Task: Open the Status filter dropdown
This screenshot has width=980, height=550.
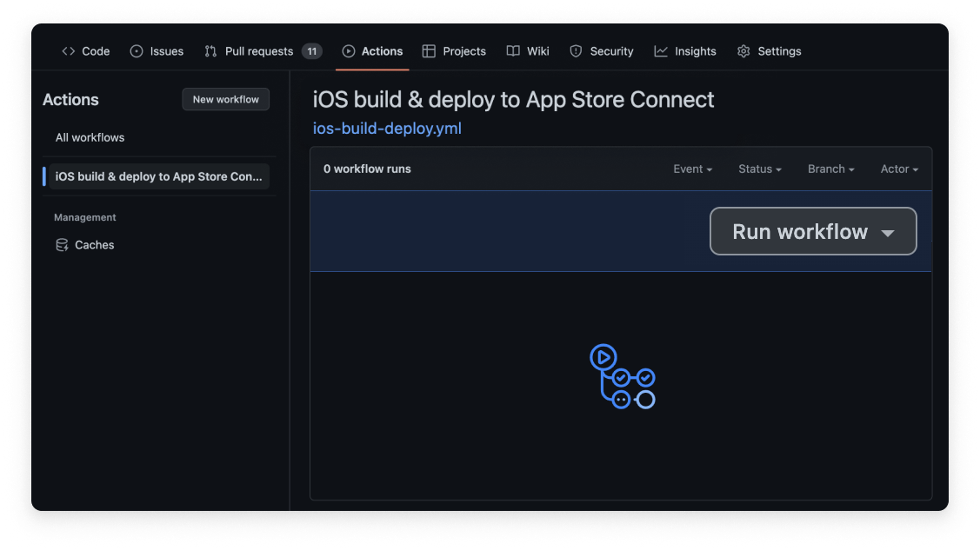Action: [759, 169]
